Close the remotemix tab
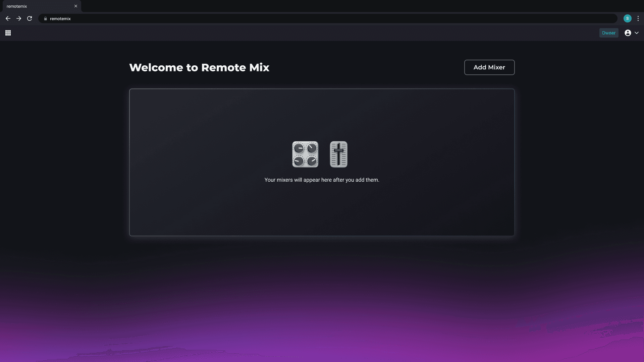Viewport: 644px width, 362px height. tap(76, 6)
